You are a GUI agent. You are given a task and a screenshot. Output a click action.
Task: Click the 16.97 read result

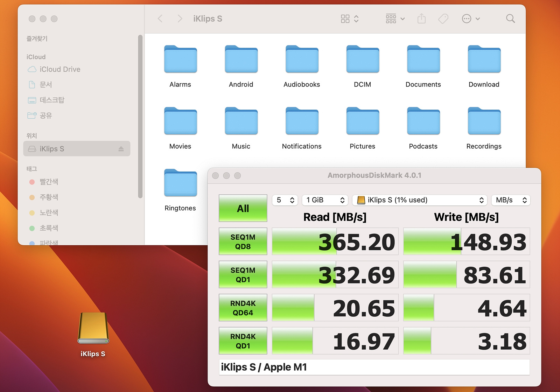(335, 341)
